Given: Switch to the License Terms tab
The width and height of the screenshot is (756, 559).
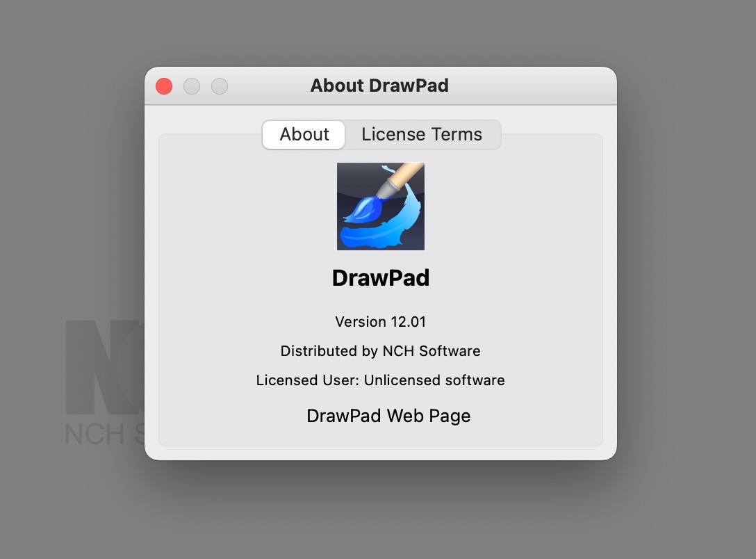Looking at the screenshot, I should click(x=422, y=135).
